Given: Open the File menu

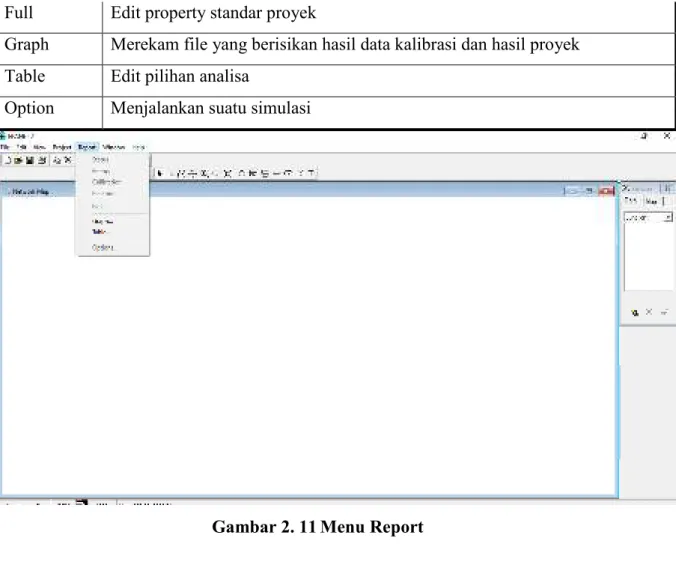Looking at the screenshot, I should pyautogui.click(x=5, y=147).
